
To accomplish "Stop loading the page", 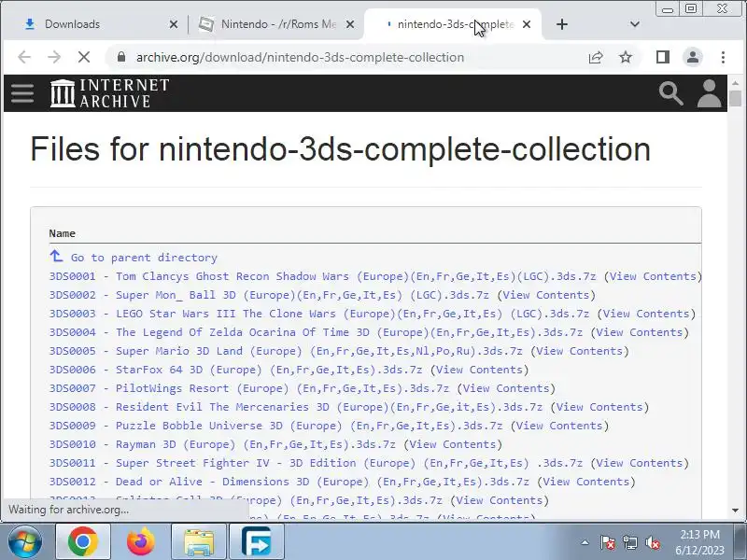I will pyautogui.click(x=84, y=57).
